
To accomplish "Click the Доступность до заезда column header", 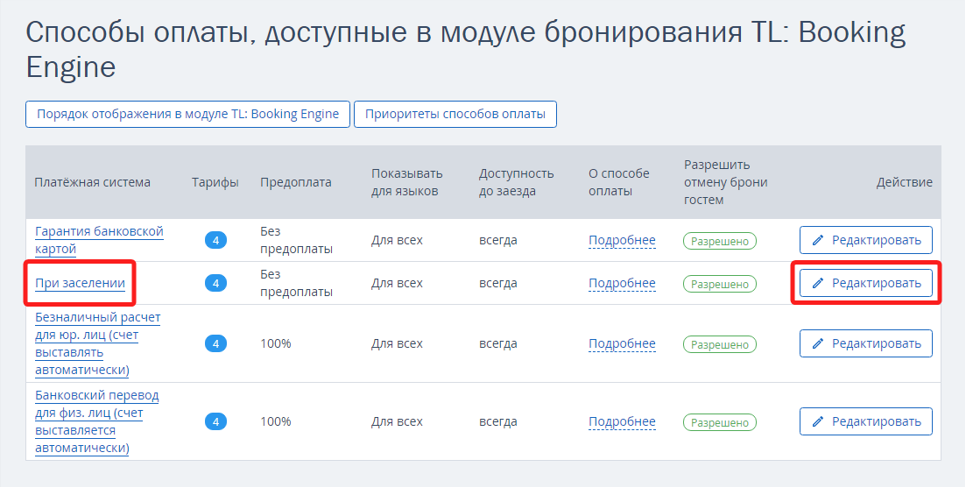I will point(516,182).
